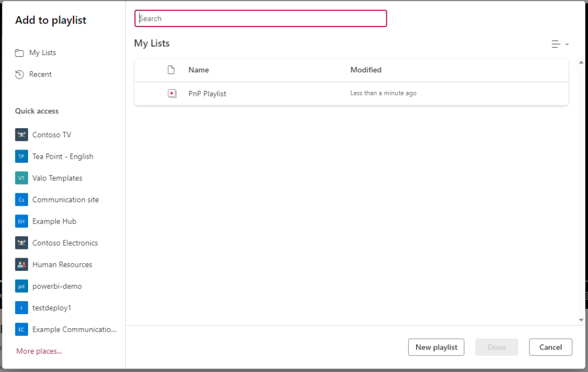Screen dimensions: 588x372
Task: Click the PnP Playlist video icon
Action: (172, 93)
